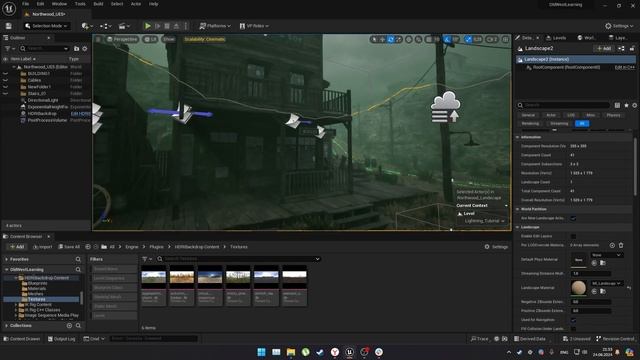Image resolution: width=640 pixels, height=360 pixels.
Task: Open the cinematics clapperboard menu
Action: coord(124,26)
